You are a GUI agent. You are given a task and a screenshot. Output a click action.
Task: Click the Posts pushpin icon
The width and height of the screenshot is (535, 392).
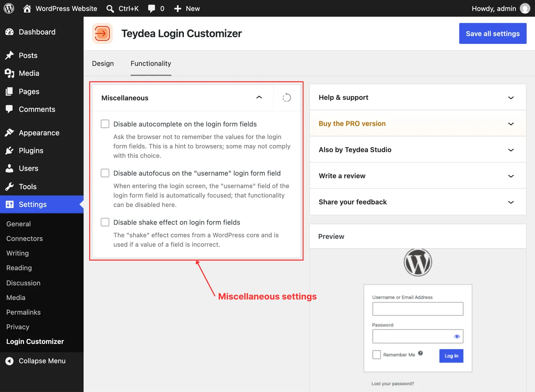click(x=9, y=55)
